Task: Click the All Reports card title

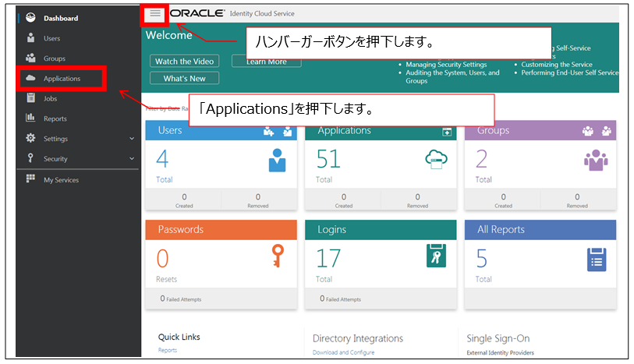Action: coord(501,229)
